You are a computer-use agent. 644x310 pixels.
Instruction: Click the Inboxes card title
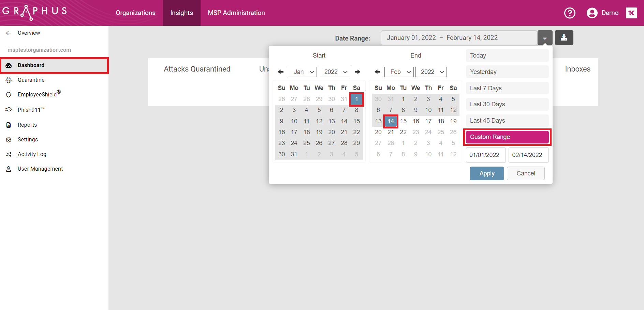point(577,69)
